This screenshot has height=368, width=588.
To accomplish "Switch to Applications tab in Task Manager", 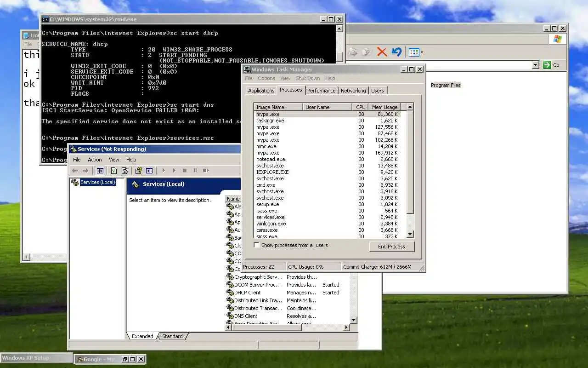I will 261,91.
